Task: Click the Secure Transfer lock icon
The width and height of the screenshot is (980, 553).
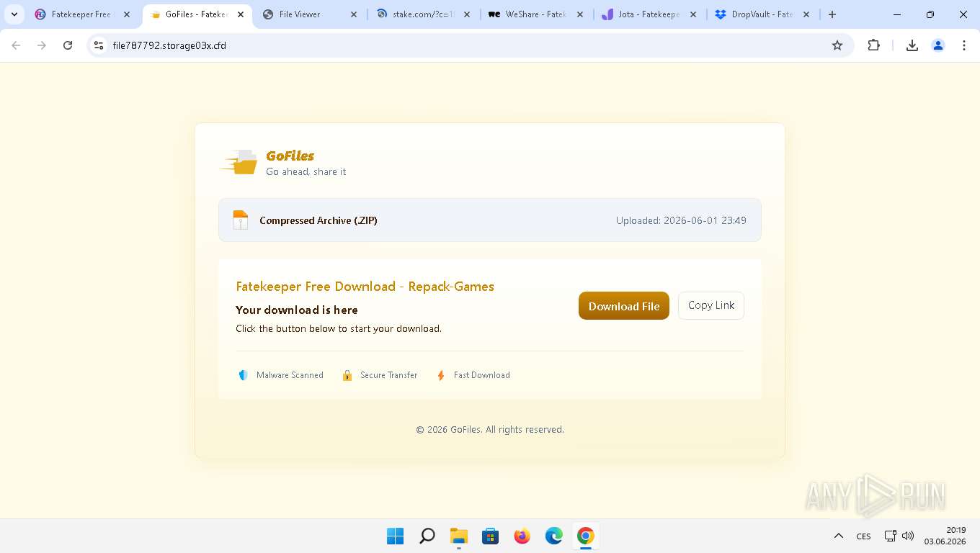Action: pyautogui.click(x=347, y=375)
